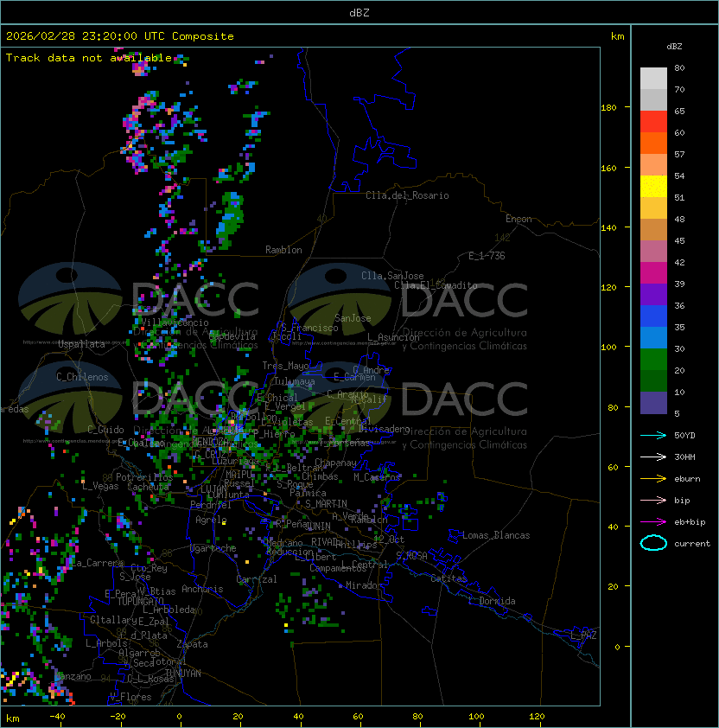The height and width of the screenshot is (728, 719).
Task: Click the 'Cacheuta' place label
Action: [x=148, y=487]
